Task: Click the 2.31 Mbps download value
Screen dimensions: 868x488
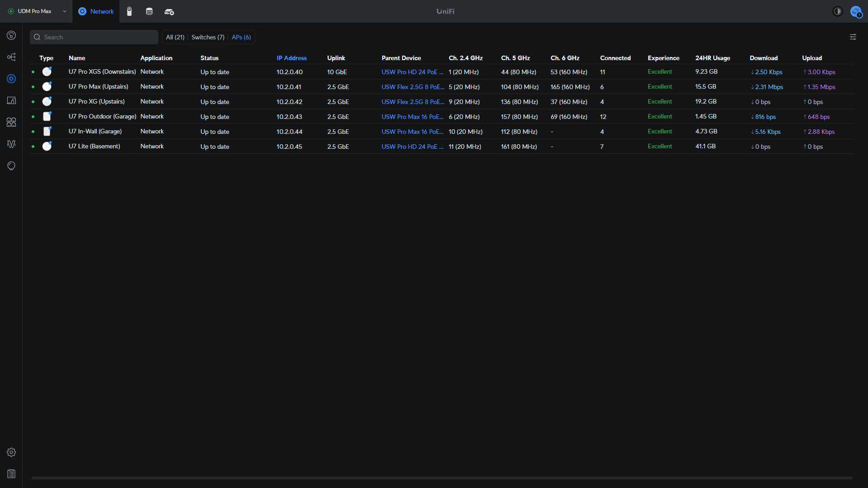Action: point(767,87)
